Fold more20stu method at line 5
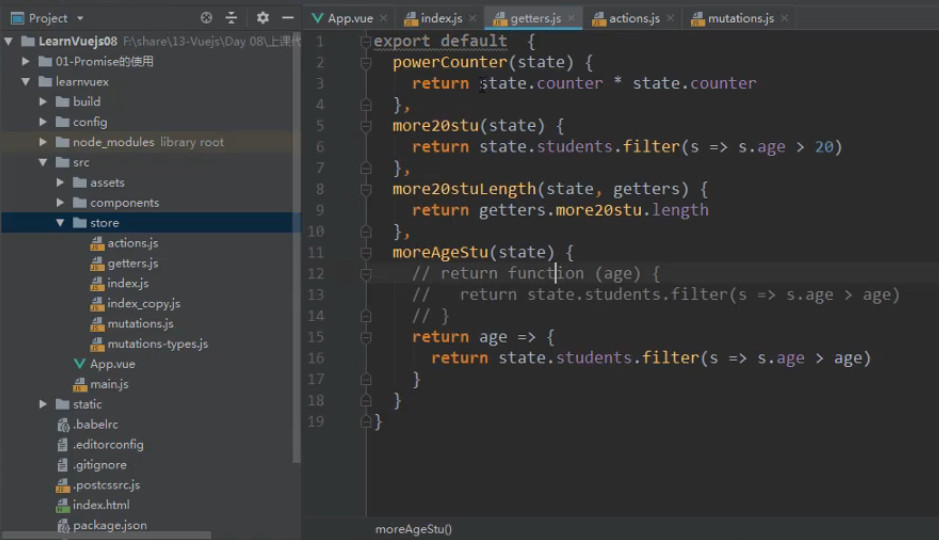939x540 pixels. [365, 126]
